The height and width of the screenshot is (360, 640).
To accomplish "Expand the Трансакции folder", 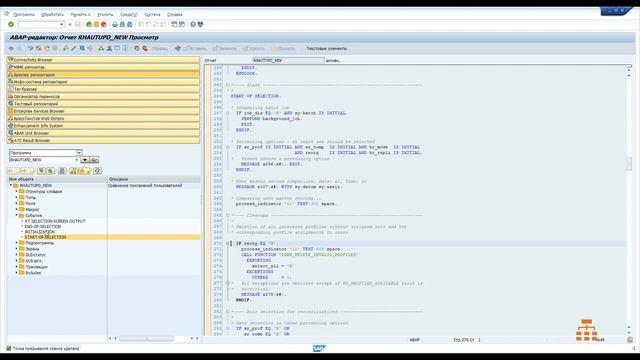I will tap(17, 267).
